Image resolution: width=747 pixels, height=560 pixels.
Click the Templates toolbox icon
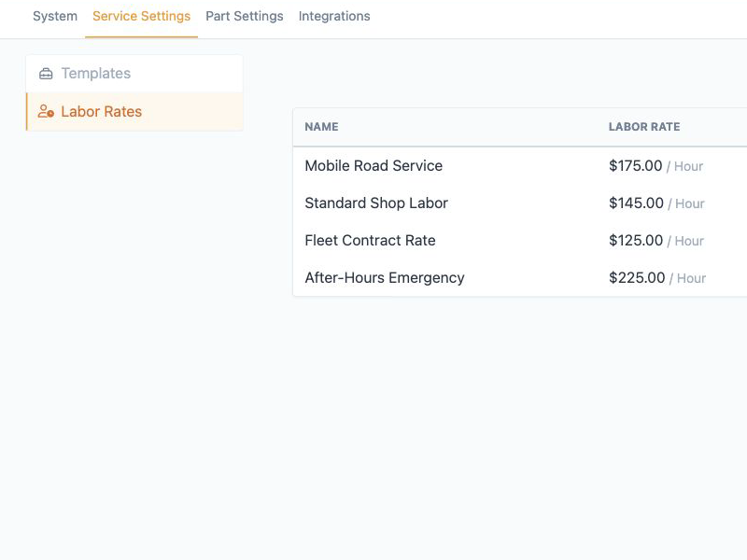[46, 74]
